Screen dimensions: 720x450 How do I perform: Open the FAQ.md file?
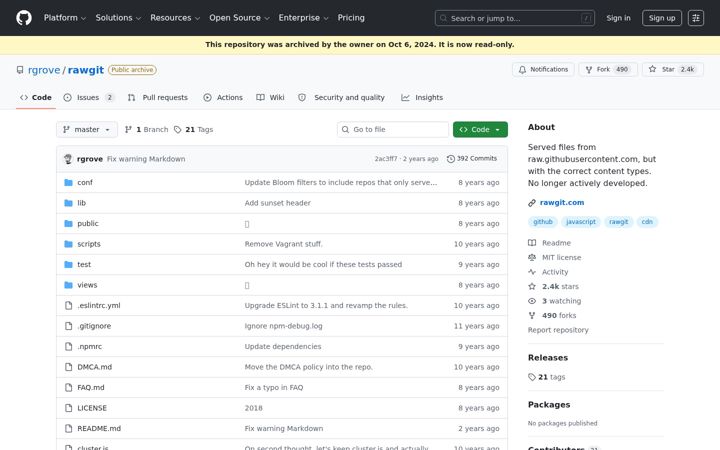pos(91,388)
